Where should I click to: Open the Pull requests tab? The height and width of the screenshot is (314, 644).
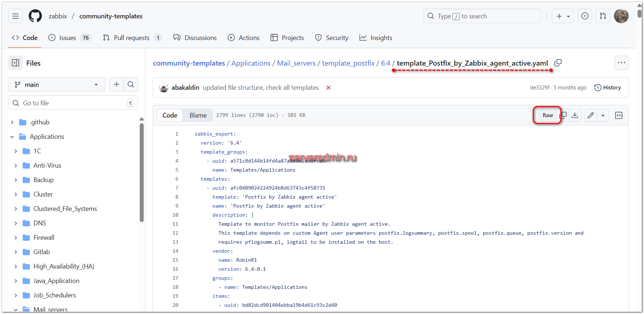(x=132, y=38)
